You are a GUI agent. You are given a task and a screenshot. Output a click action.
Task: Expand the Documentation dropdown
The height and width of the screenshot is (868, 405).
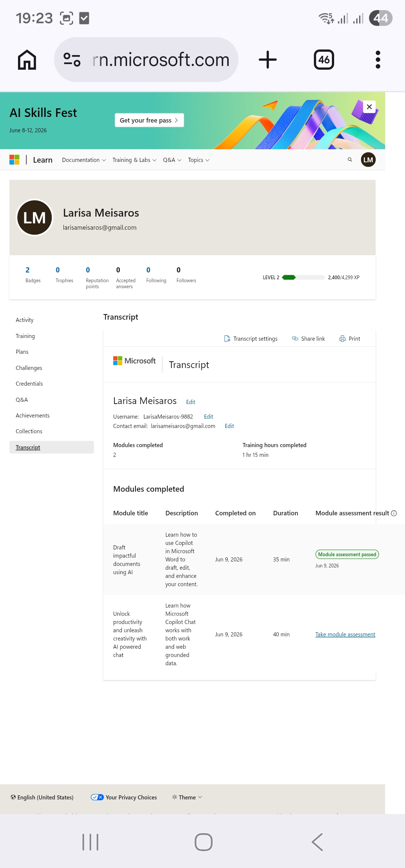point(84,160)
